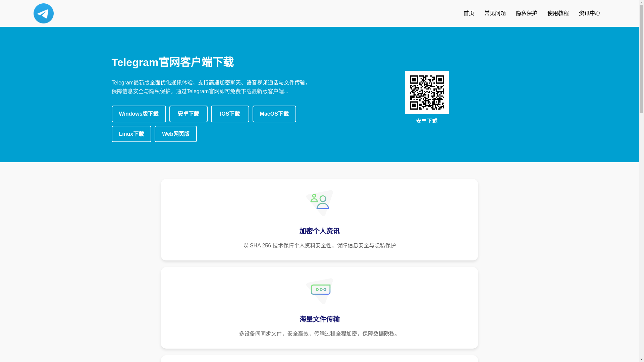Click the Linux下载 button
Screen dimensions: 644x362
pyautogui.click(x=131, y=134)
